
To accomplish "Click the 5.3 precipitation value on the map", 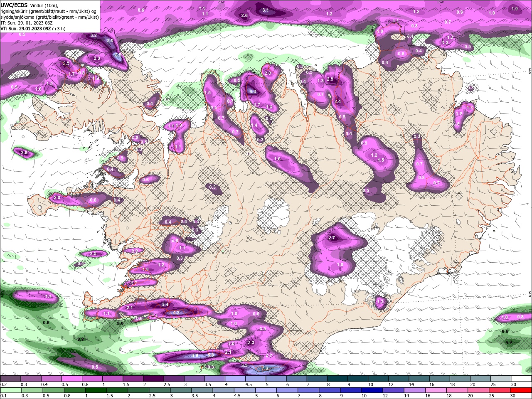I will 211,355.
